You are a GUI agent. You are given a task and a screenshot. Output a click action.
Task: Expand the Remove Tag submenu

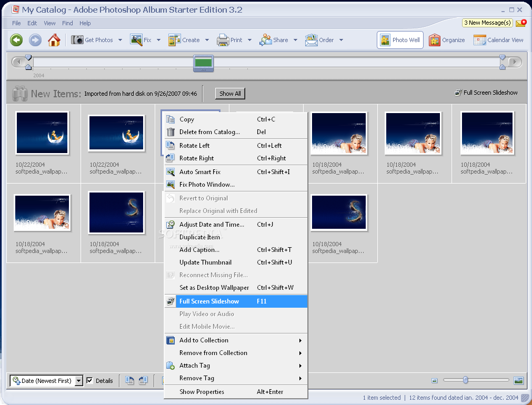pos(300,378)
